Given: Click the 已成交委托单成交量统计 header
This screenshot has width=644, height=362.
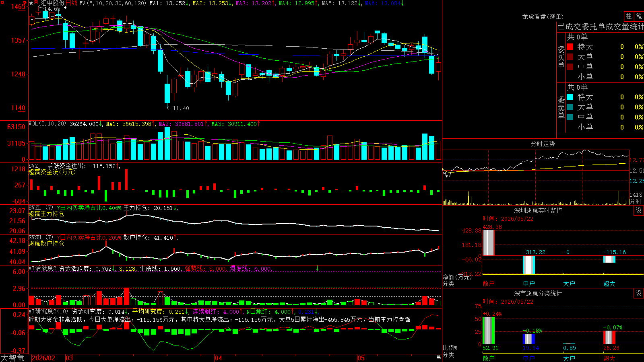Looking at the screenshot, I should point(601,27).
